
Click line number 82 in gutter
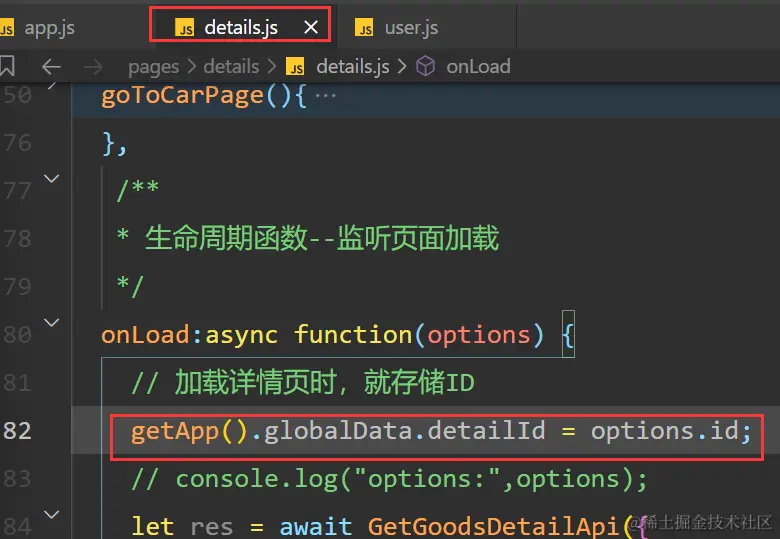[17, 431]
